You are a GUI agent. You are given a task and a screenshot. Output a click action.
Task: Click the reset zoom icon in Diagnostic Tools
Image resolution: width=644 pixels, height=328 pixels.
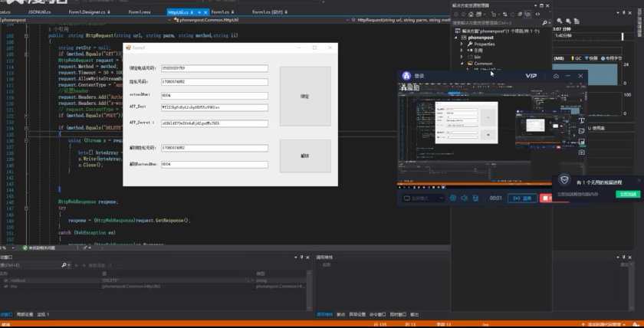[x=577, y=21]
